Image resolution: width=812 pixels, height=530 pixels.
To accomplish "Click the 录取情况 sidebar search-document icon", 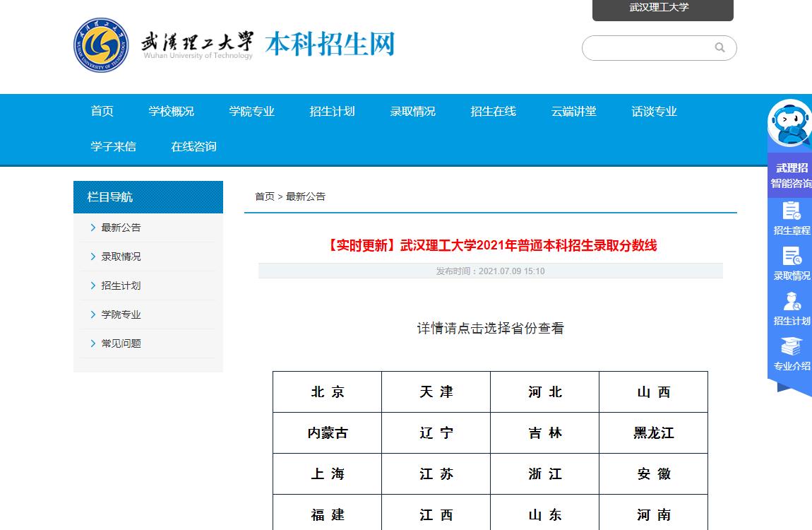I will click(792, 256).
